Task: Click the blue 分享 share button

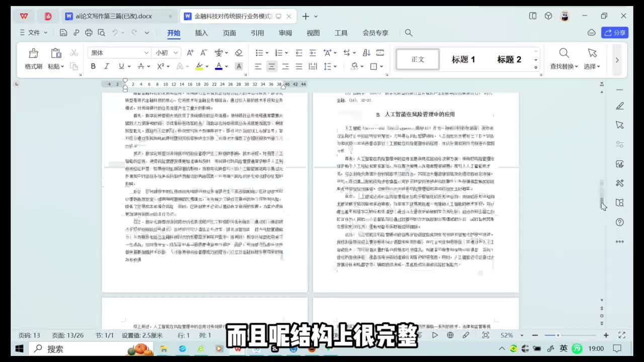Action: (615, 33)
